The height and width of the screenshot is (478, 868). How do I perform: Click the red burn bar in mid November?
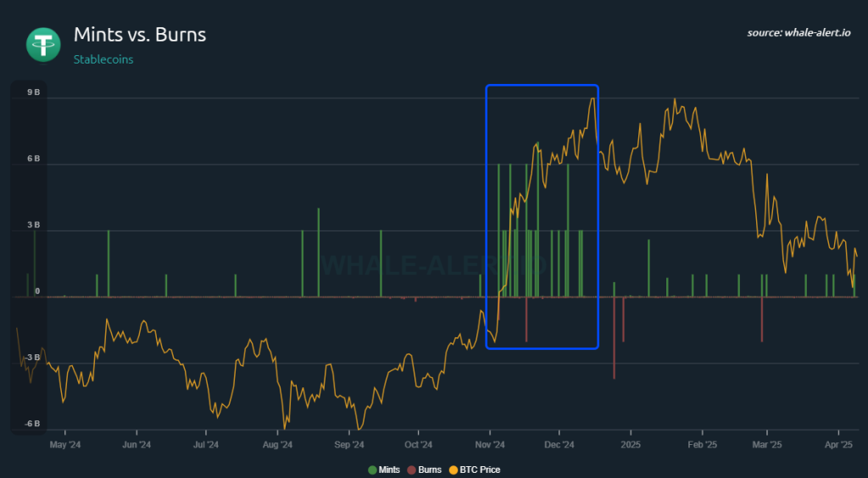(x=526, y=320)
